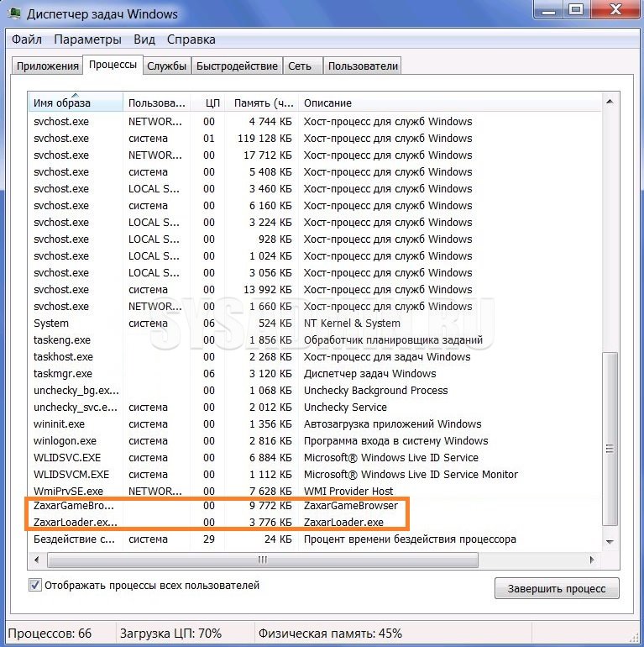Switch to the Быстродействие tab
The image size is (644, 647).
click(237, 66)
